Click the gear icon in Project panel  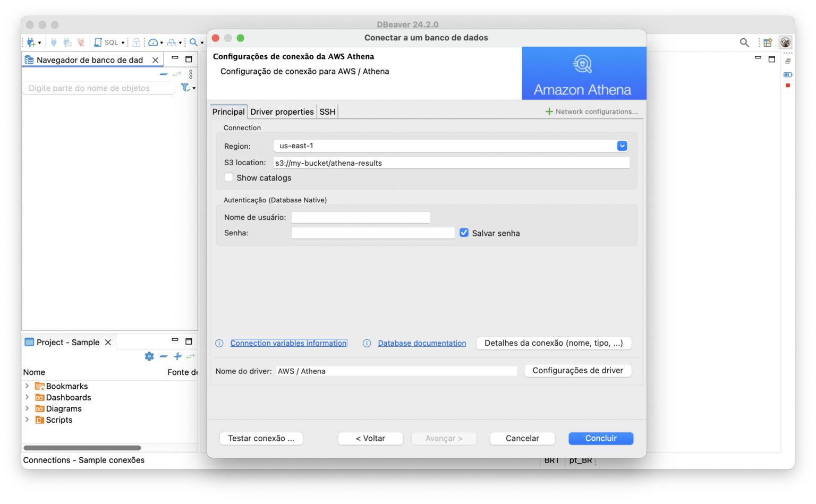click(x=149, y=356)
